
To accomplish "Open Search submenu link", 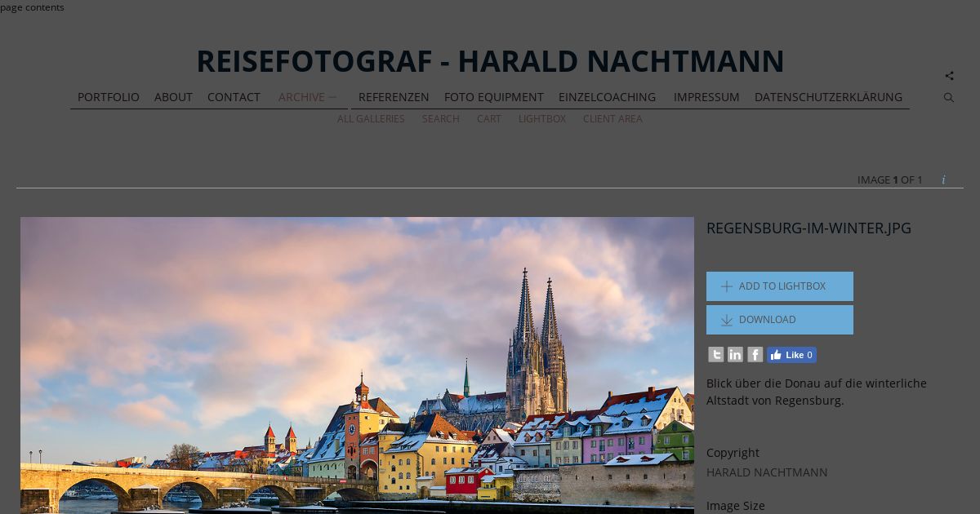I will [x=441, y=119].
